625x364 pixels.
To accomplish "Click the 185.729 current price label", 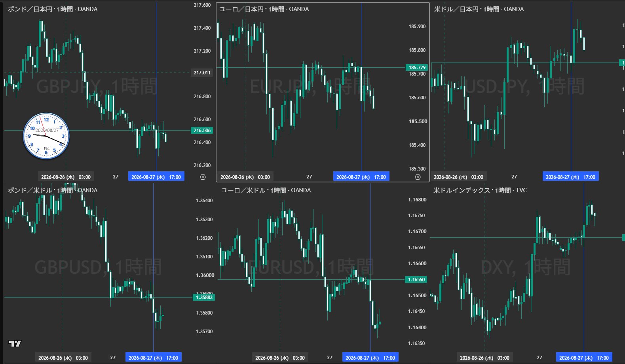I will pos(417,68).
